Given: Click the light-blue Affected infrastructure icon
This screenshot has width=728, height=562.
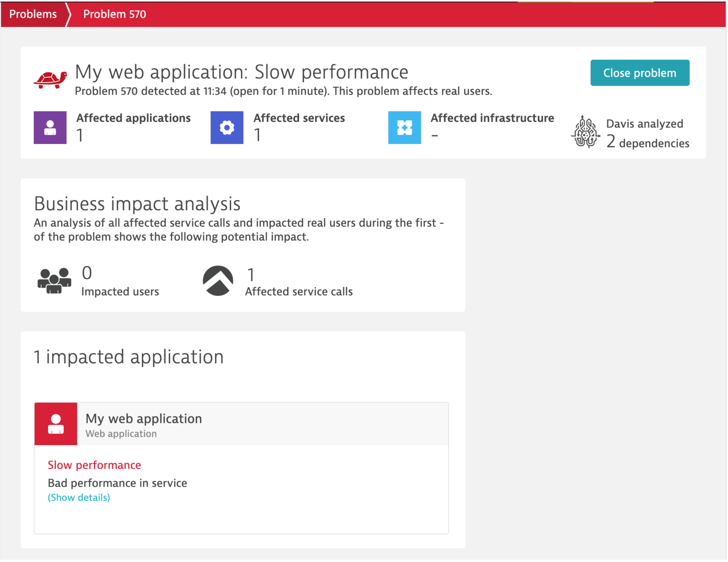Looking at the screenshot, I should [x=405, y=128].
